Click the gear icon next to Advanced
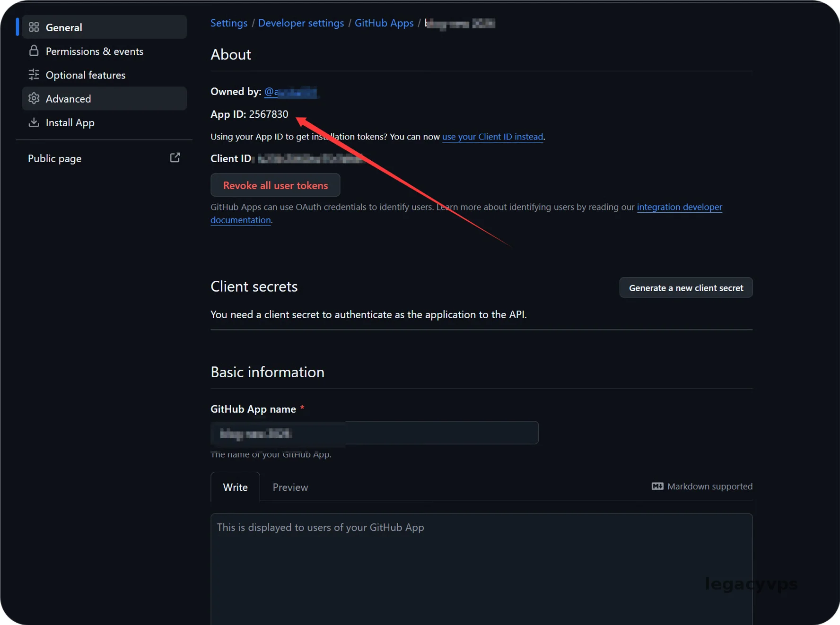This screenshot has height=625, width=840. (34, 98)
